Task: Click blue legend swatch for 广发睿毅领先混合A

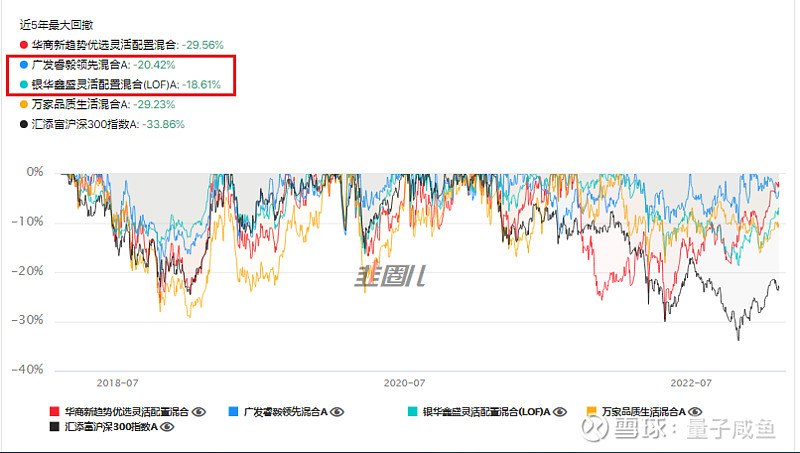Action: pos(234,412)
